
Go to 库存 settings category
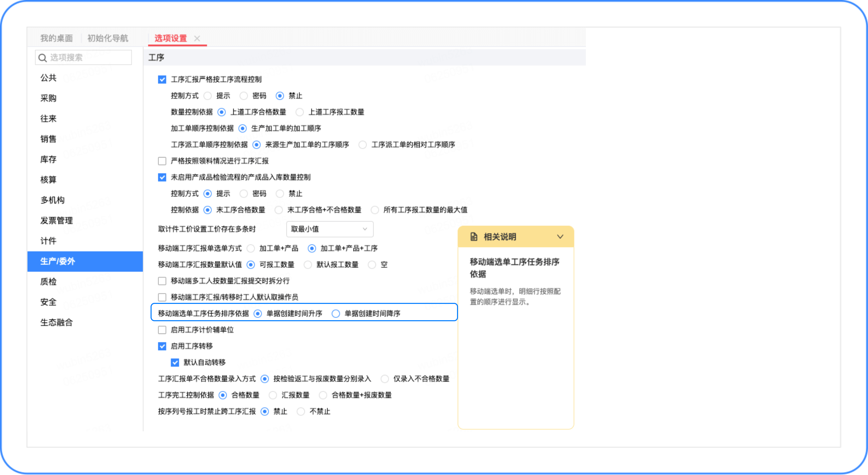click(x=48, y=159)
